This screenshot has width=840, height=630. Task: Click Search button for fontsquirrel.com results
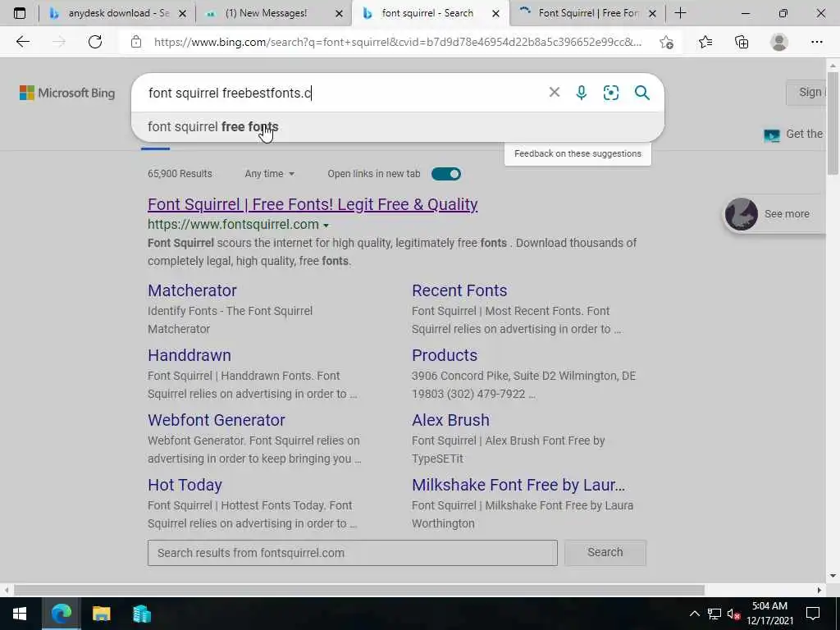point(605,552)
